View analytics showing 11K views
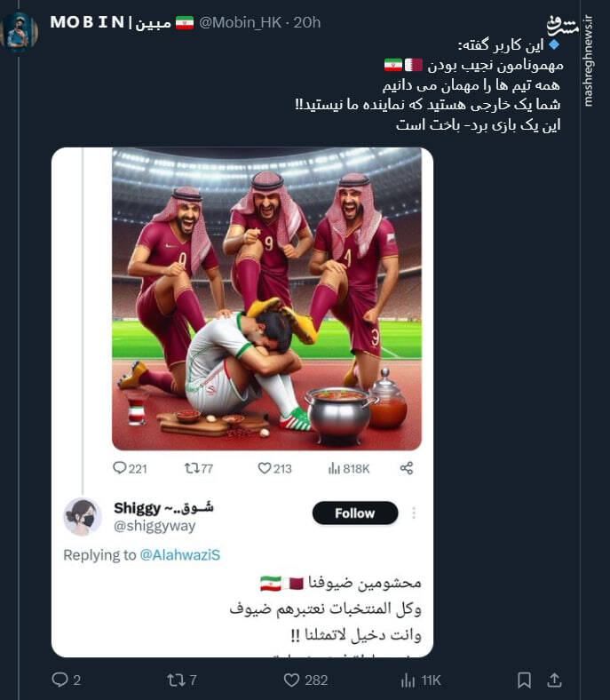This screenshot has height=700, width=610. pos(408,680)
